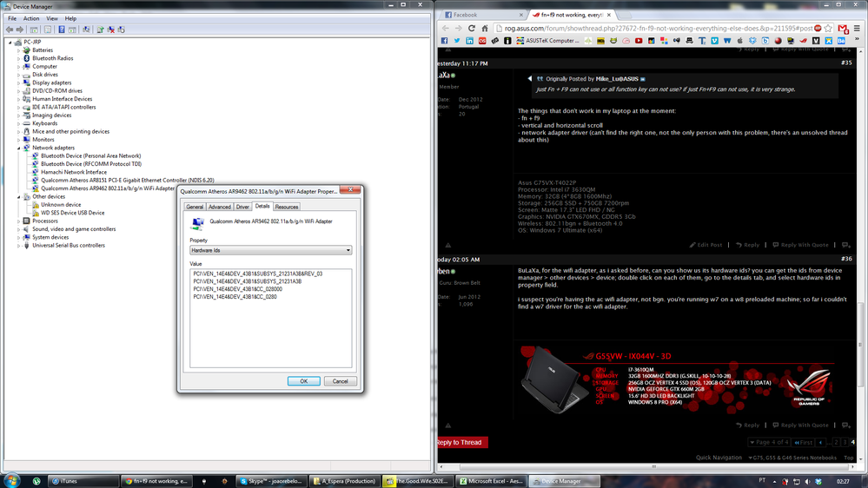Open the Dropbox bookmark icon
Viewport: 868px width, 488px height.
(752, 41)
